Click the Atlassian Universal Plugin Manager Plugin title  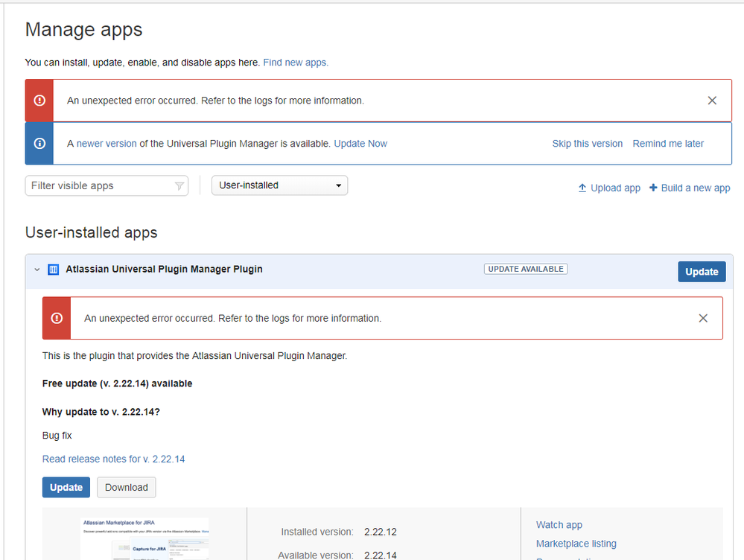pyautogui.click(x=164, y=269)
